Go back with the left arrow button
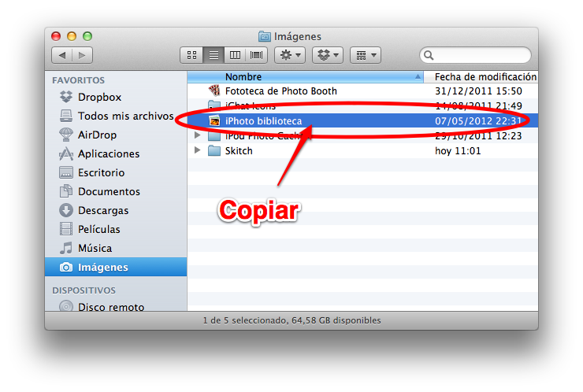583x392 pixels. point(61,55)
